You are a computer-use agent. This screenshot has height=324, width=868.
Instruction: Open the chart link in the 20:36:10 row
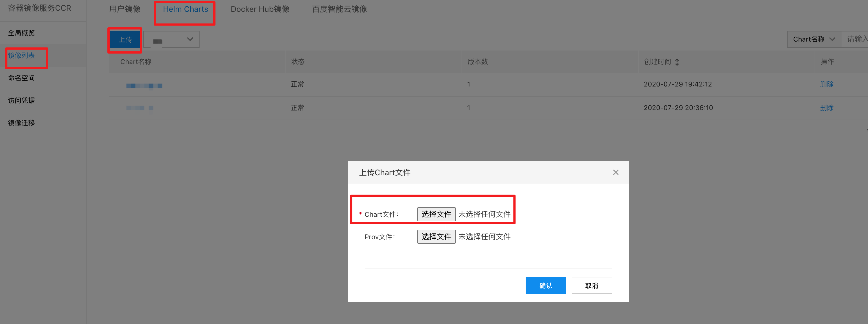pos(140,108)
